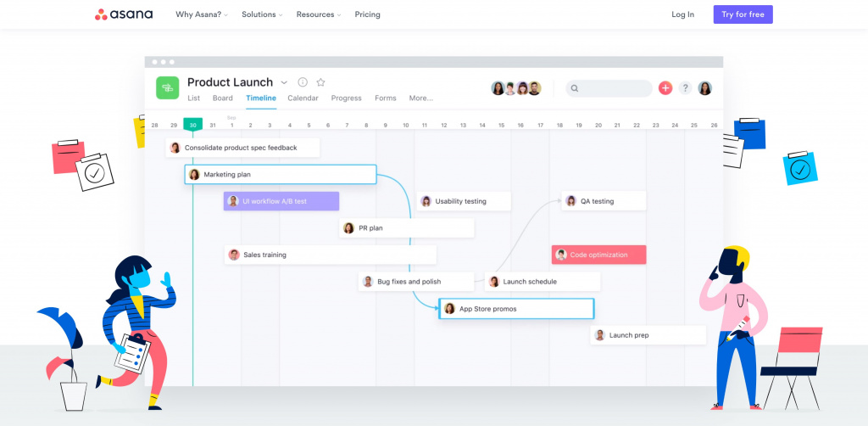
Task: Open the help question mark icon
Action: 685,88
